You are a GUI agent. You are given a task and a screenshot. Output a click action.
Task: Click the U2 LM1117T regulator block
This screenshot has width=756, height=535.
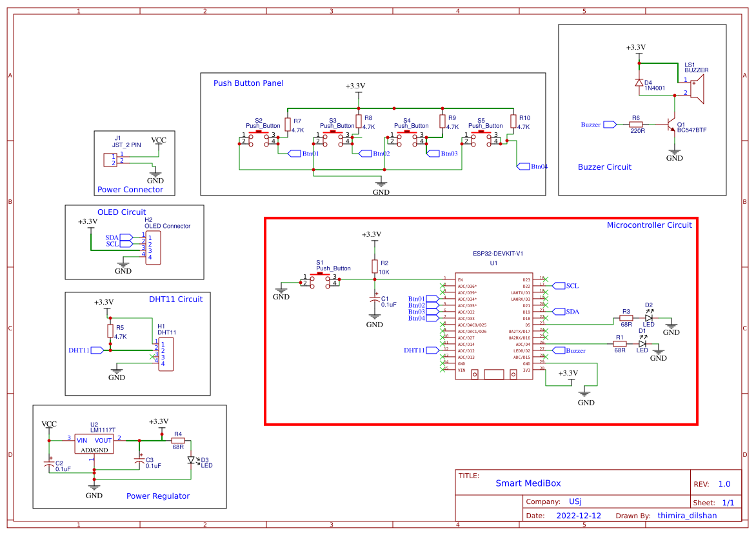click(x=94, y=444)
